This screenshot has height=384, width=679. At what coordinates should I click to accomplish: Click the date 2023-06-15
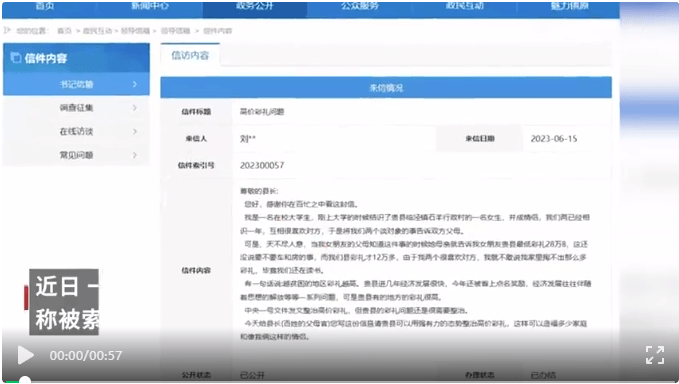tap(554, 139)
